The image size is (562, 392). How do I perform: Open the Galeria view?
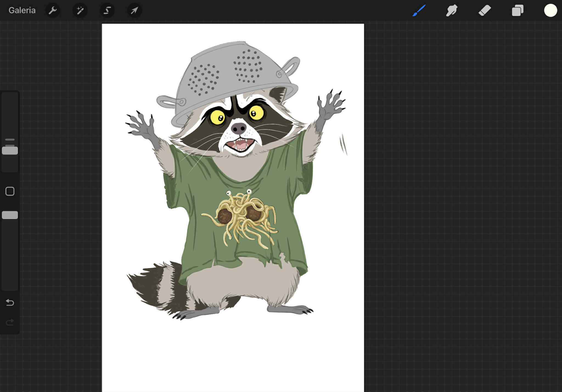point(22,10)
